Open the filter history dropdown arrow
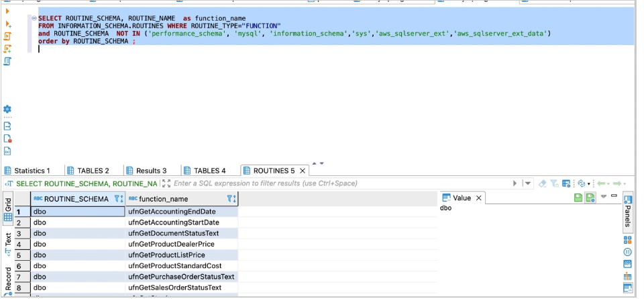The height and width of the screenshot is (299, 644). [x=528, y=183]
